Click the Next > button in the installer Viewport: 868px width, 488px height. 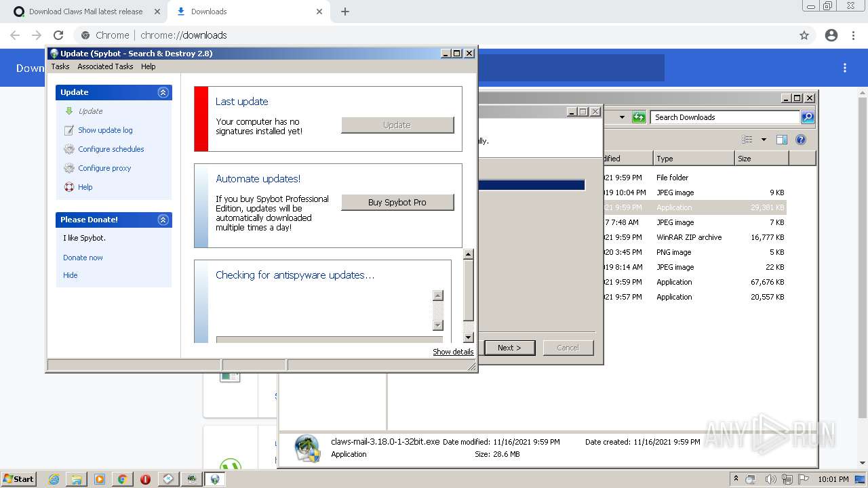point(510,348)
